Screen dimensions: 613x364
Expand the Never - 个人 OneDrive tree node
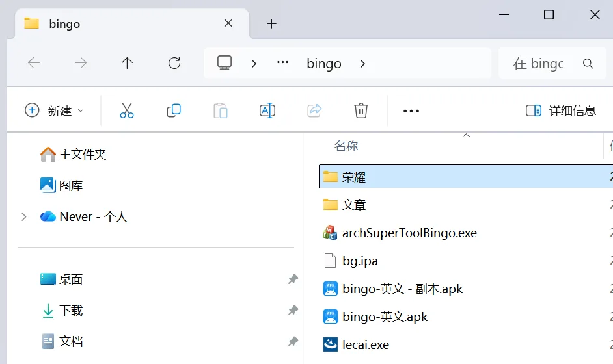point(24,216)
